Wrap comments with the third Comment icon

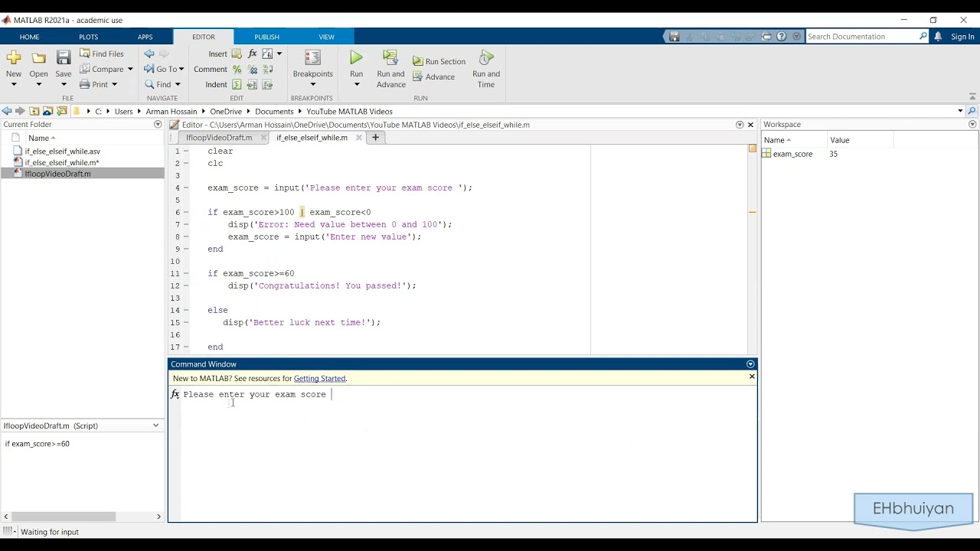coord(267,69)
